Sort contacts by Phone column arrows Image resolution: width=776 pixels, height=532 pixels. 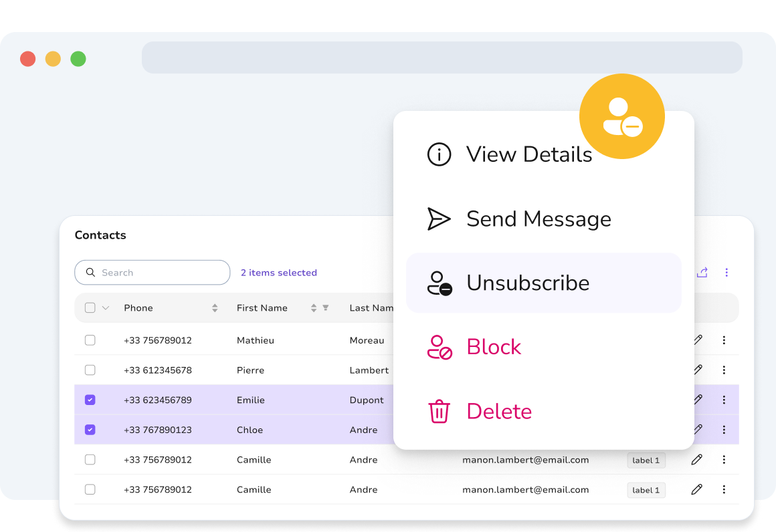click(215, 308)
